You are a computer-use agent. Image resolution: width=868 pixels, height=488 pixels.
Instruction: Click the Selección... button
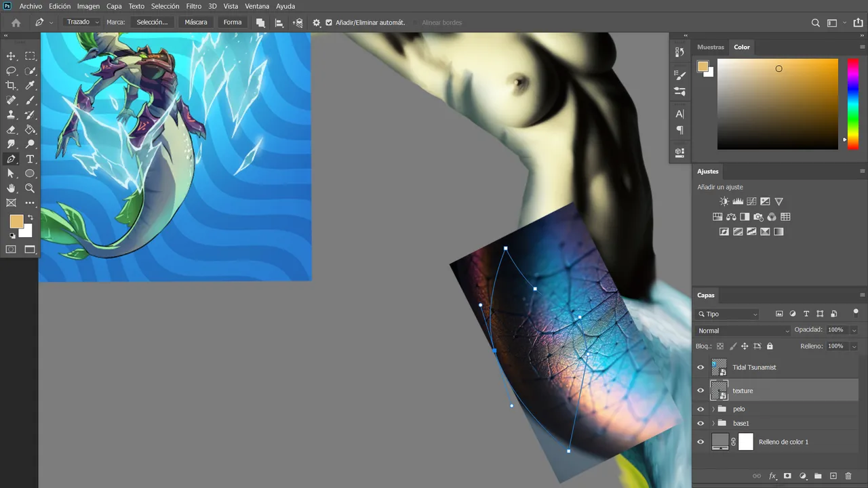(x=152, y=22)
